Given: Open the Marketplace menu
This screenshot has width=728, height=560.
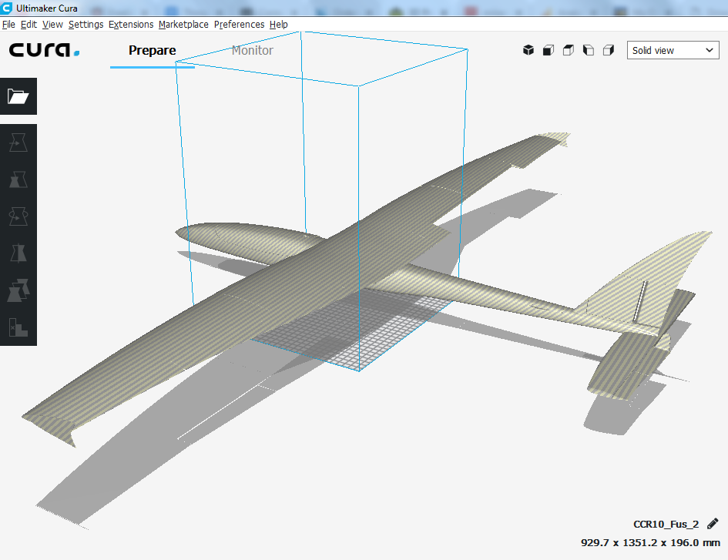Looking at the screenshot, I should click(x=183, y=24).
